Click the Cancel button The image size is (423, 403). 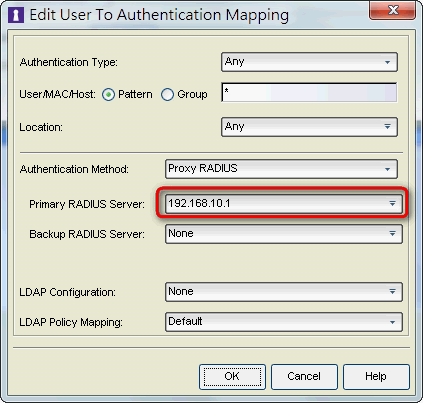click(304, 377)
